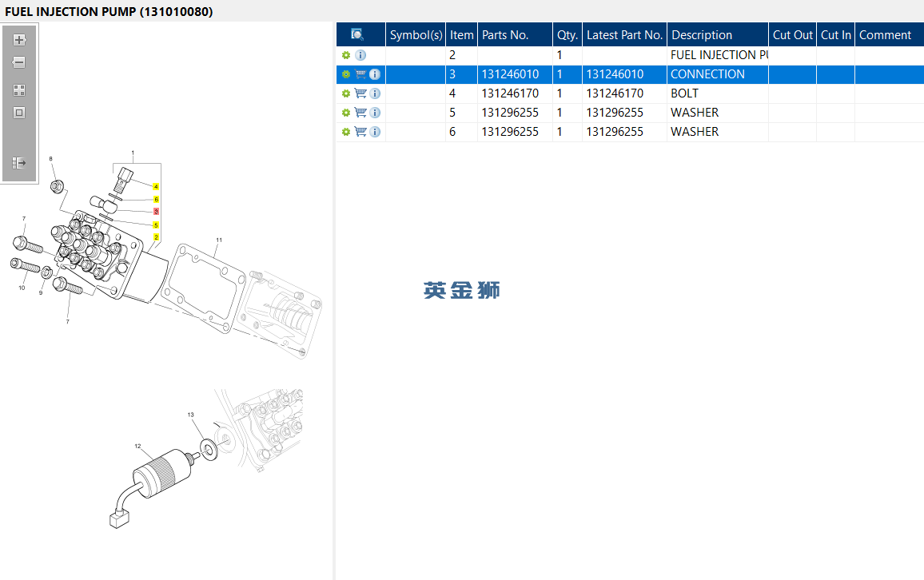Click the single-square fit view icon
This screenshot has width=924, height=580.
click(x=19, y=113)
